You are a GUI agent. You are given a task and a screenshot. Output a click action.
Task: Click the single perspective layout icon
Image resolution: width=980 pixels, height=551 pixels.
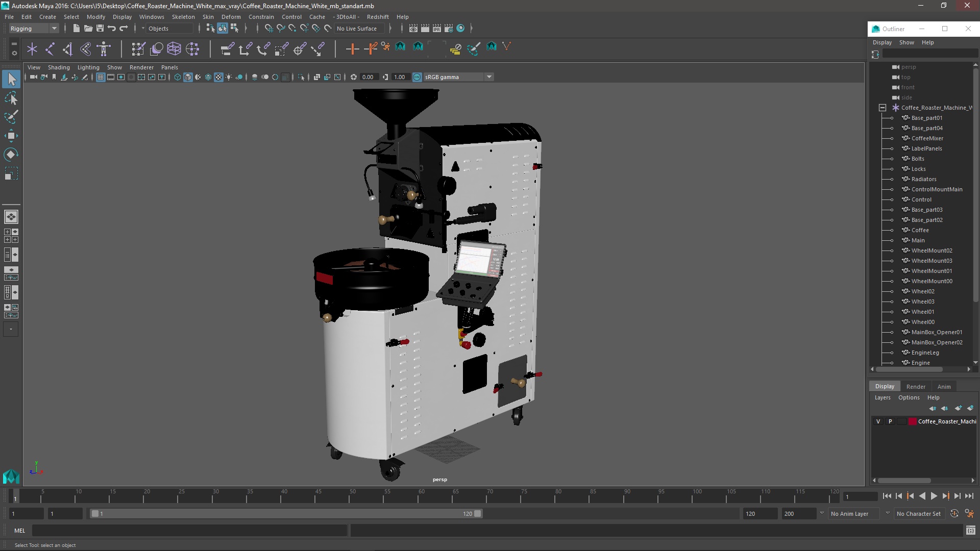(11, 217)
